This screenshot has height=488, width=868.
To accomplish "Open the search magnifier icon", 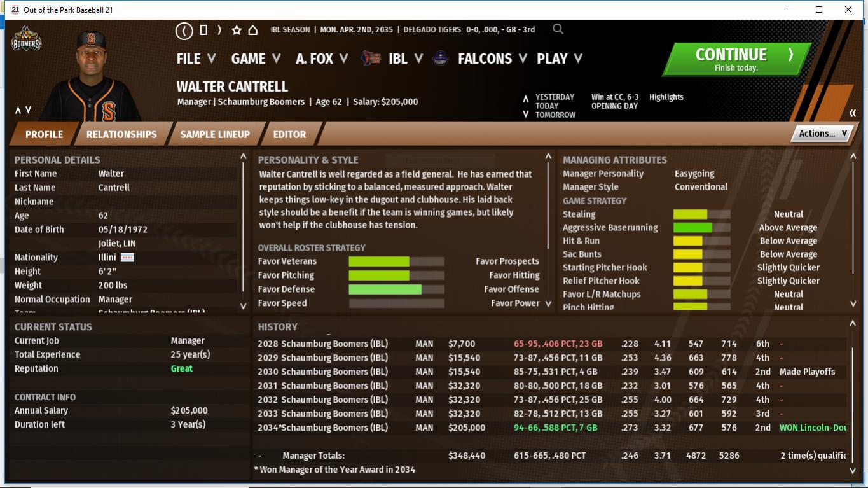I will coord(558,29).
